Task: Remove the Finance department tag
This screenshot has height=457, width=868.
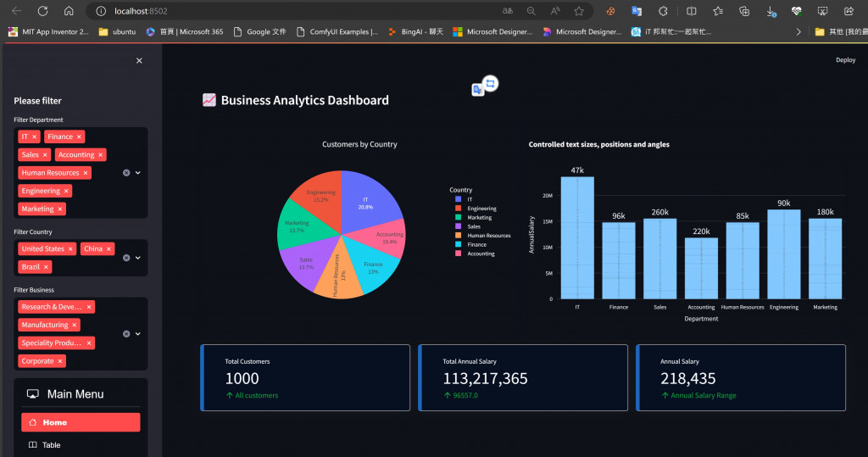Action: [x=79, y=137]
